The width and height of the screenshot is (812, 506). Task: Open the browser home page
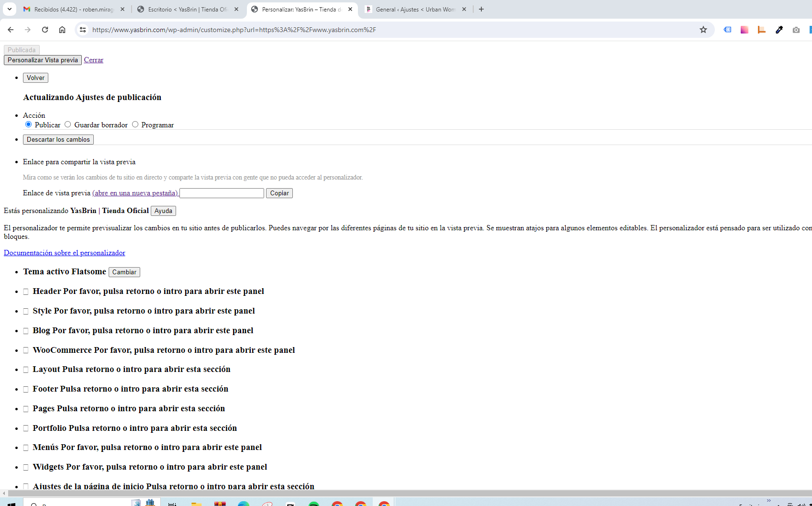(62, 30)
